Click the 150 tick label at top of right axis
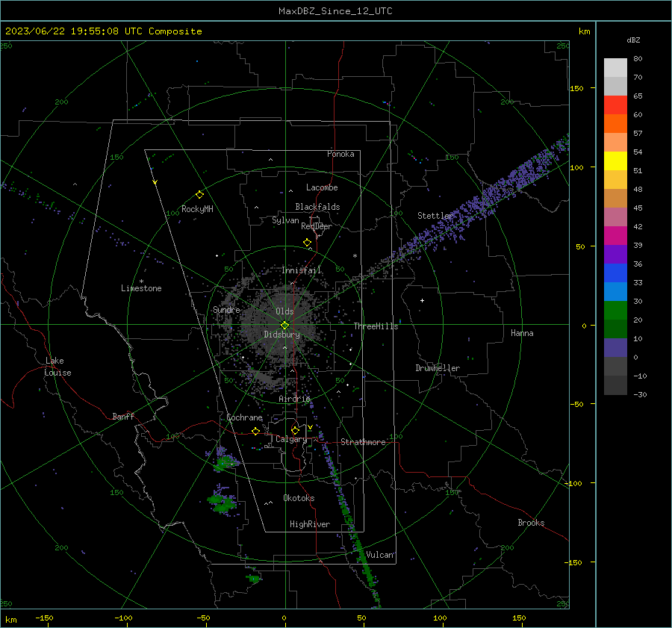The image size is (672, 628). pyautogui.click(x=576, y=88)
